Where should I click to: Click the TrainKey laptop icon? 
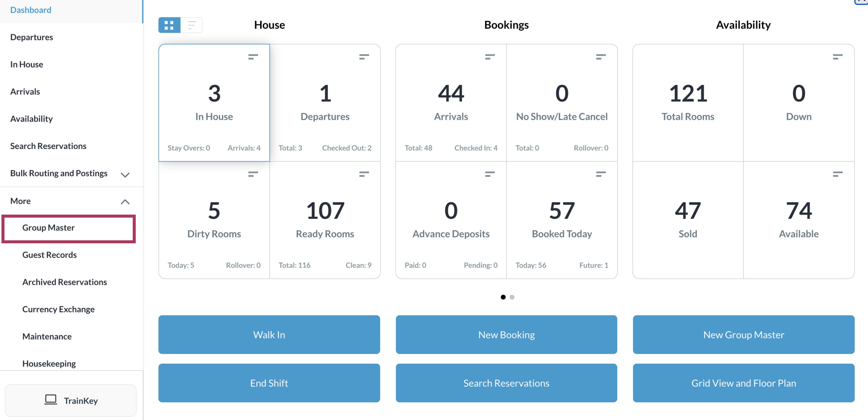pos(50,400)
